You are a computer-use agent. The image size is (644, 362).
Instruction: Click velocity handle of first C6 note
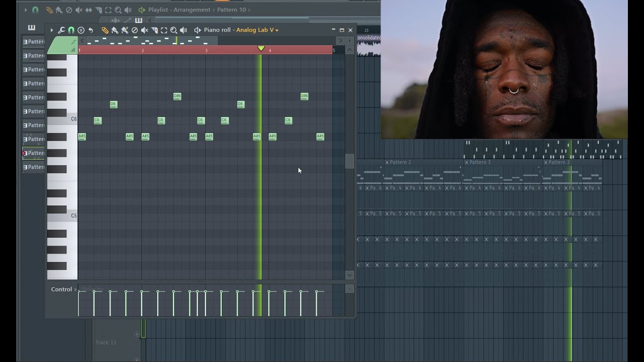tap(94, 291)
